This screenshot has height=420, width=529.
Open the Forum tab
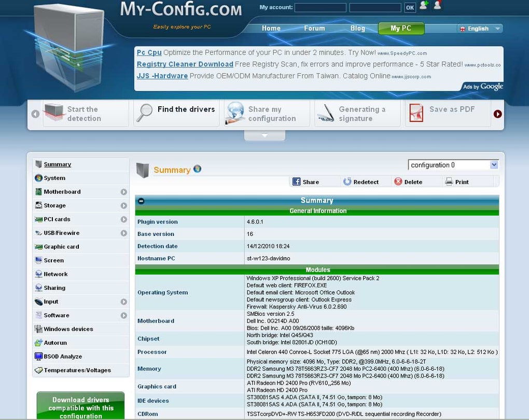[314, 29]
